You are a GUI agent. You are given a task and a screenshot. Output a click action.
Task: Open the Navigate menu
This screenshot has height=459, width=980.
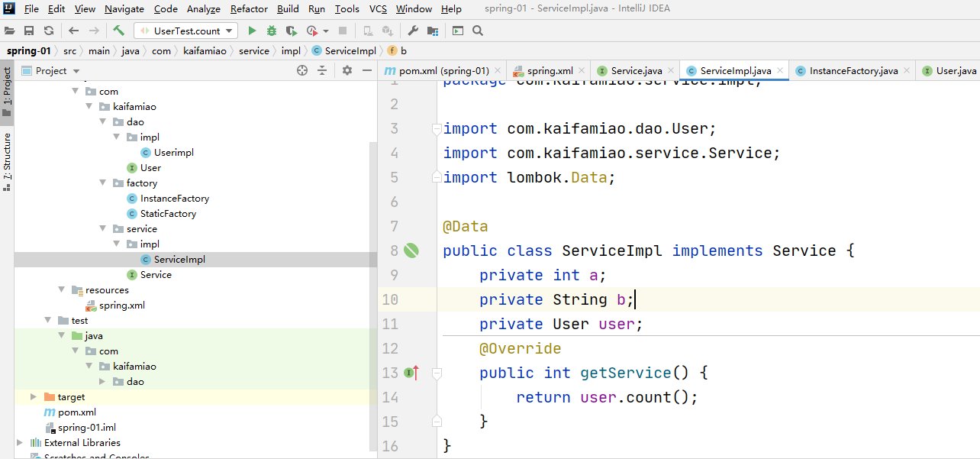tap(124, 9)
